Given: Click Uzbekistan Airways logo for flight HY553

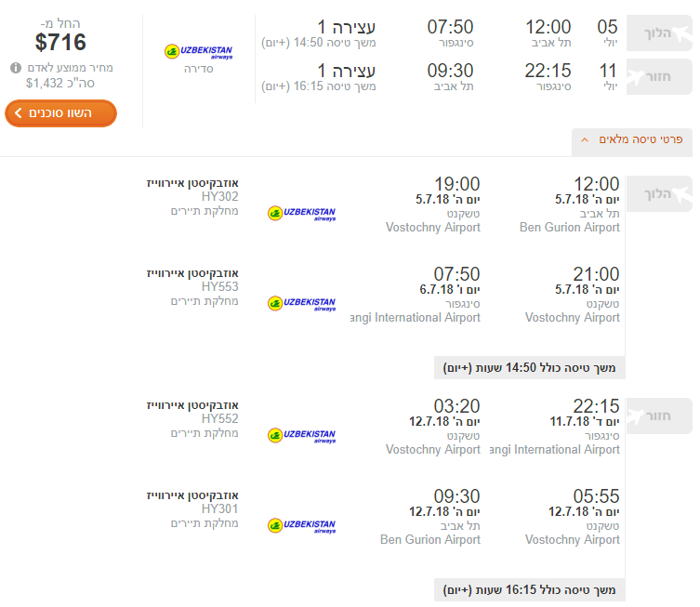Looking at the screenshot, I should click(x=302, y=303).
